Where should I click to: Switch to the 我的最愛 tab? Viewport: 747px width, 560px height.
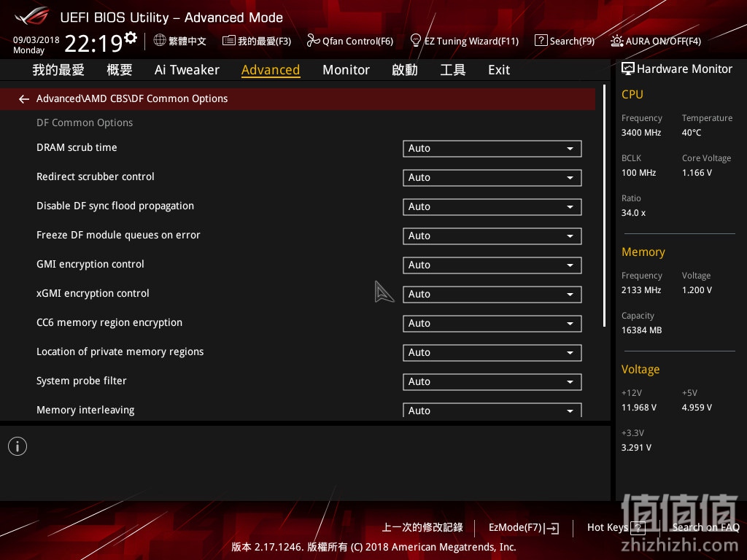pyautogui.click(x=58, y=70)
